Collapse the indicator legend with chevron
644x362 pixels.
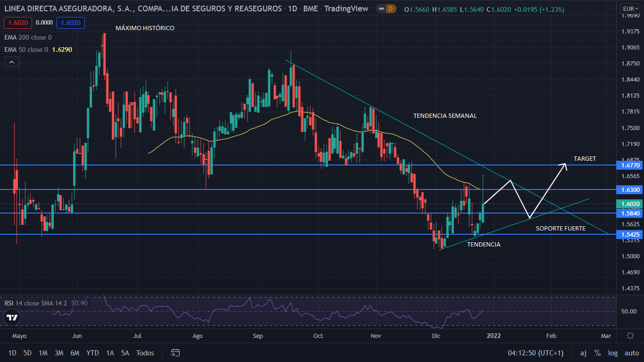coord(12,62)
